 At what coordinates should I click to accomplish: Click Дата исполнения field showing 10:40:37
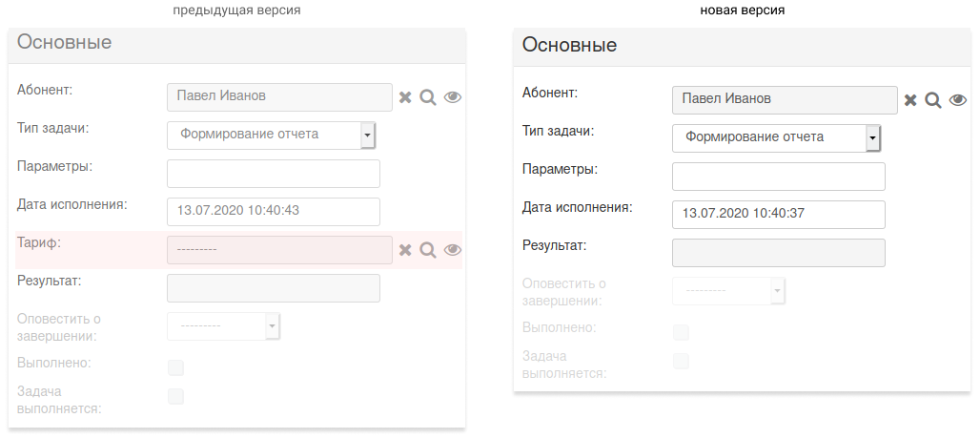[779, 215]
